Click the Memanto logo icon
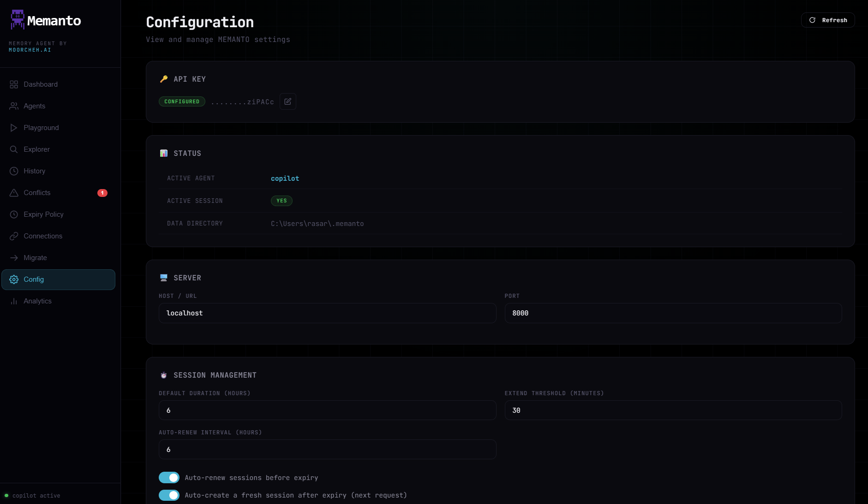Viewport: 868px width, 504px height. point(18,20)
